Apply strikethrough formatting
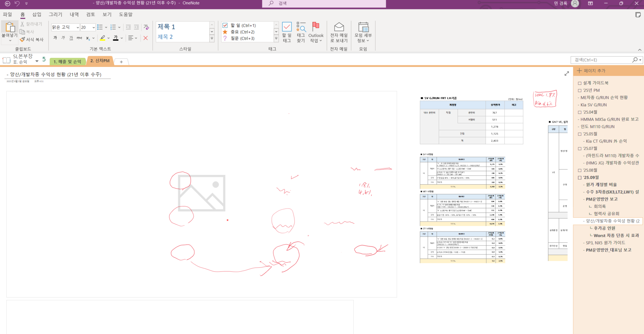 click(79, 38)
